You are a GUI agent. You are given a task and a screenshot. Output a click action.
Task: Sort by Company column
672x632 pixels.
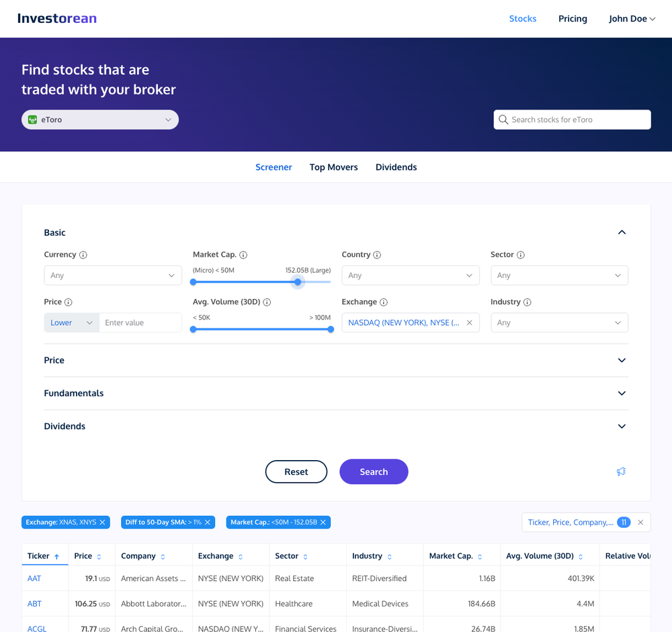tap(153, 555)
